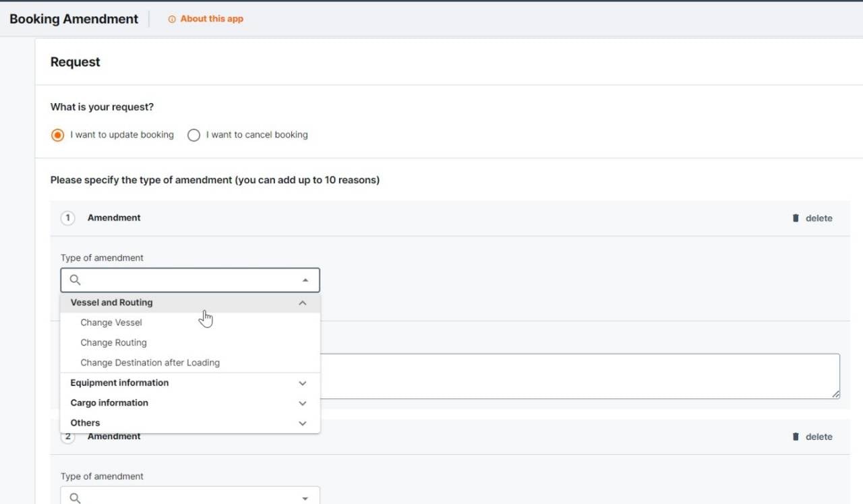Click trash icon for Amendment 1
The width and height of the screenshot is (863, 504).
[796, 218]
